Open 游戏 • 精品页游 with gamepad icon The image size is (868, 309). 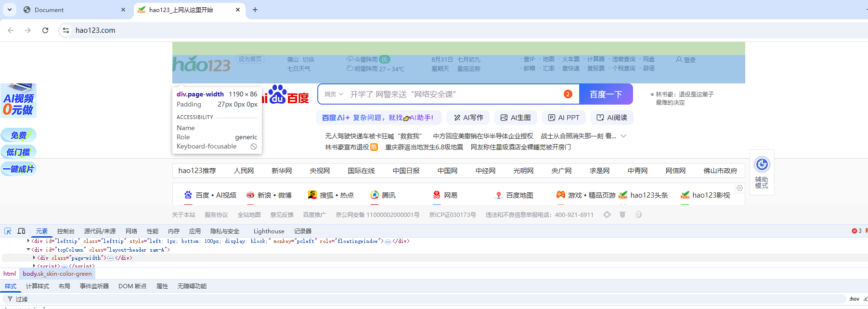(x=586, y=195)
